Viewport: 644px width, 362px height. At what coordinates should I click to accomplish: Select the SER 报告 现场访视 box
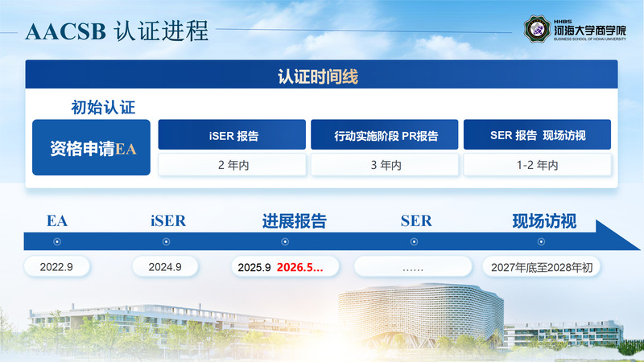pos(537,135)
